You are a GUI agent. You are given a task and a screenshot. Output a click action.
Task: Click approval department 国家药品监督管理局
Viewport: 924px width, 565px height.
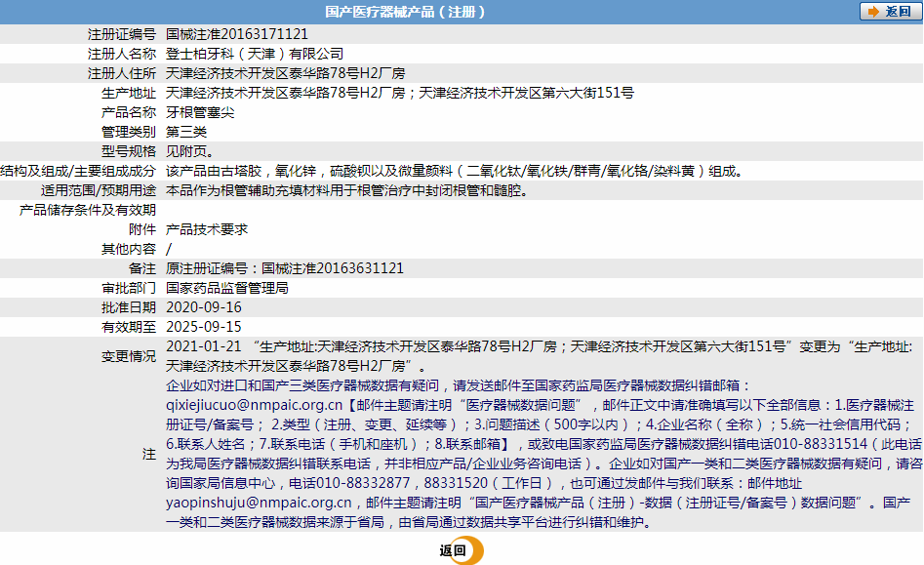[x=227, y=288]
